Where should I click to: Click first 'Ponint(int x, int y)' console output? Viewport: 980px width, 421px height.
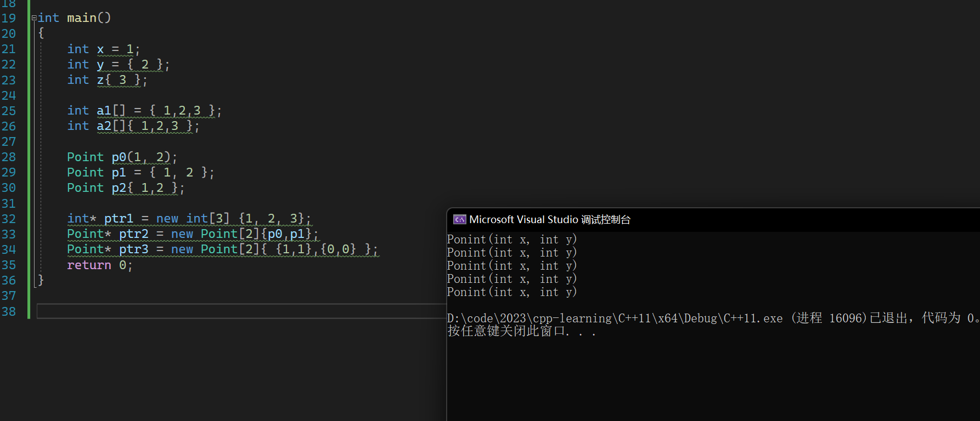tap(512, 240)
